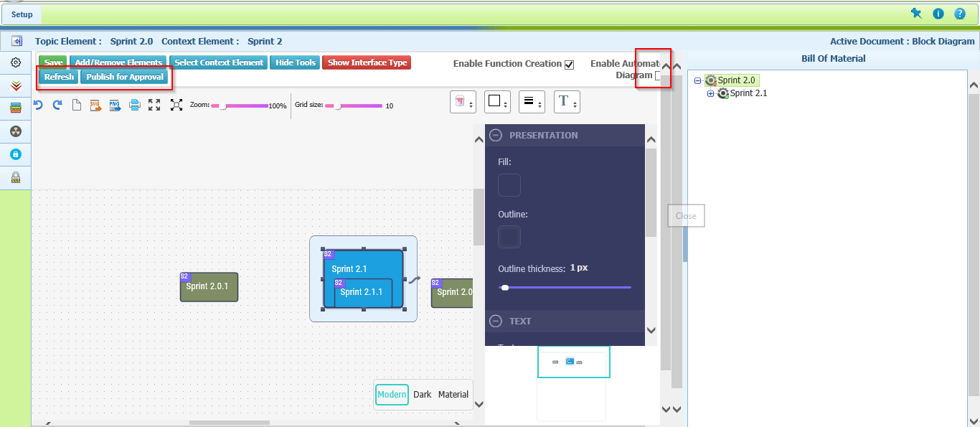This screenshot has height=427, width=980.
Task: Export diagram as SVG
Action: 95,105
